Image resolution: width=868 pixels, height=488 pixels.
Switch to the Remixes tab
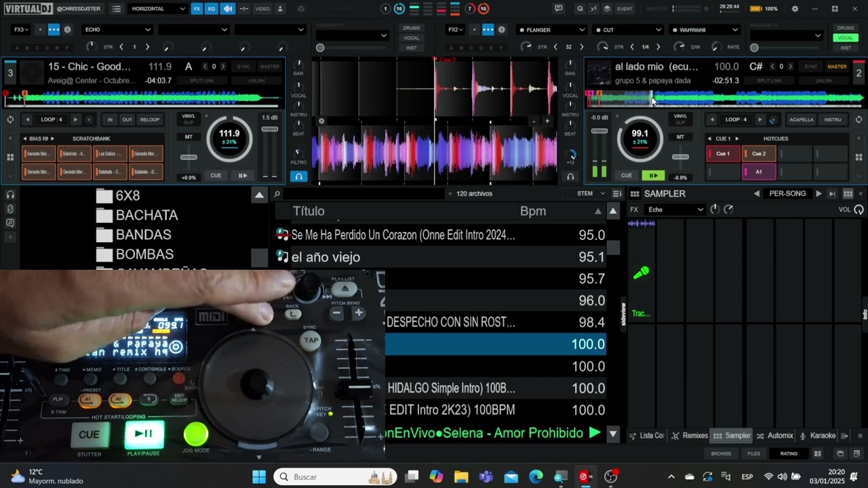click(x=689, y=436)
